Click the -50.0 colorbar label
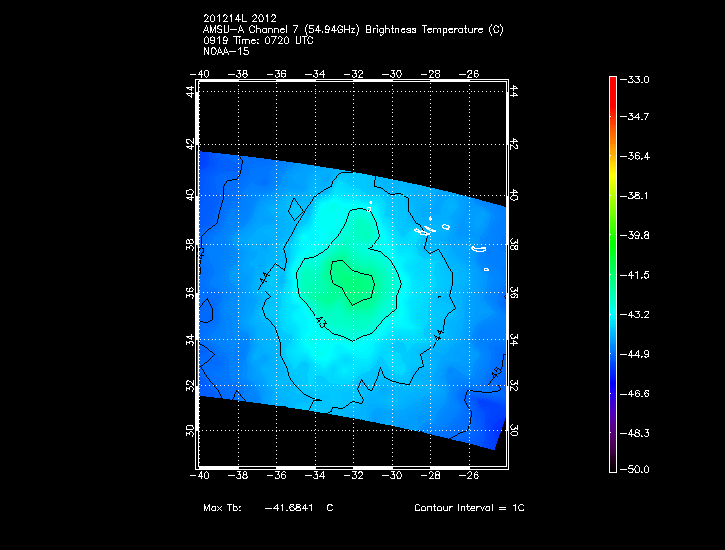725x550 pixels. point(637,469)
